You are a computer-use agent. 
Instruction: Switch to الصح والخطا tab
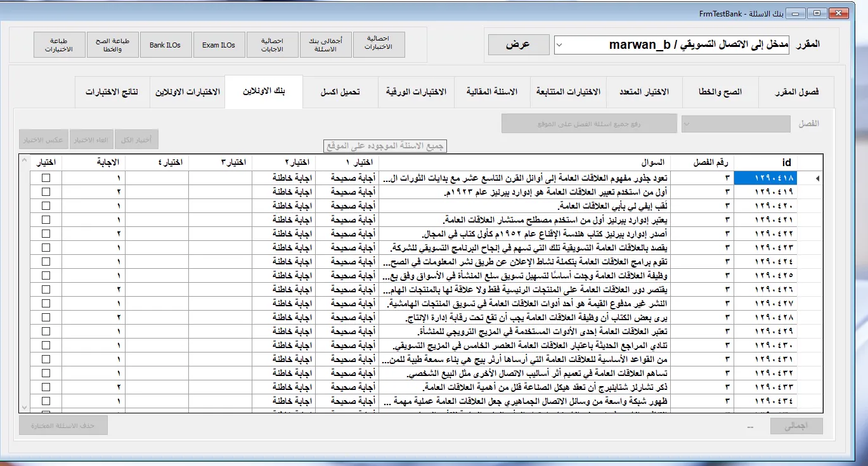point(721,92)
